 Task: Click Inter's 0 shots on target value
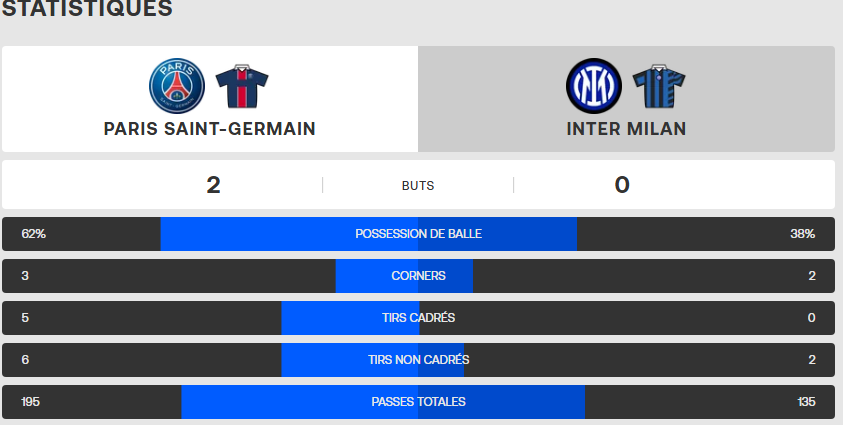[x=811, y=318]
